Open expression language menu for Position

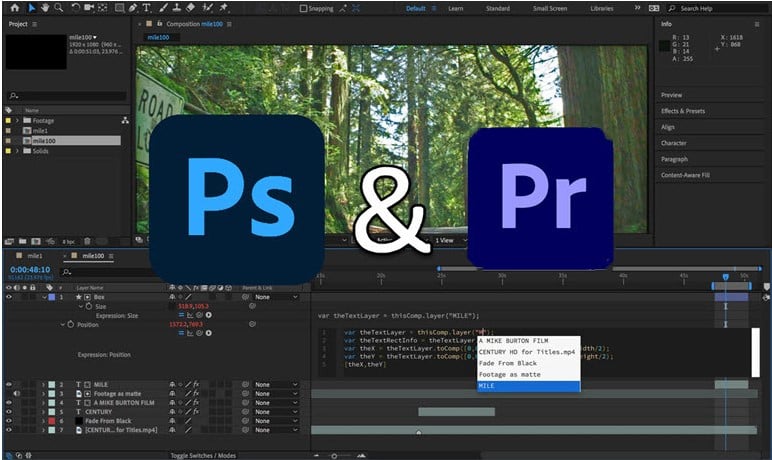(x=209, y=333)
